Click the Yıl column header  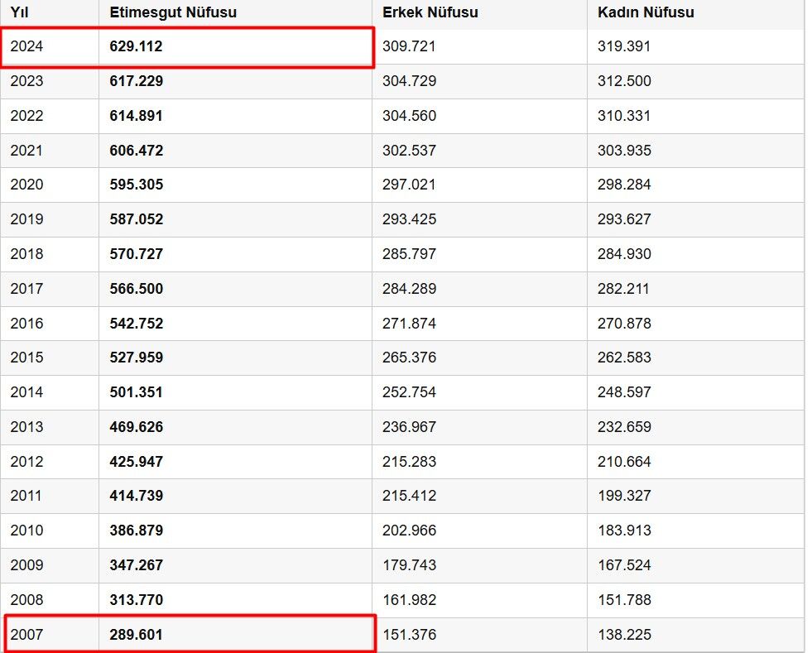coord(19,12)
